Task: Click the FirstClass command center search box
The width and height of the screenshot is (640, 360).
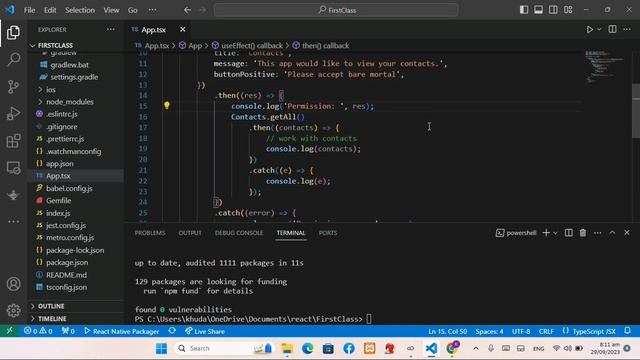Action: point(336,10)
